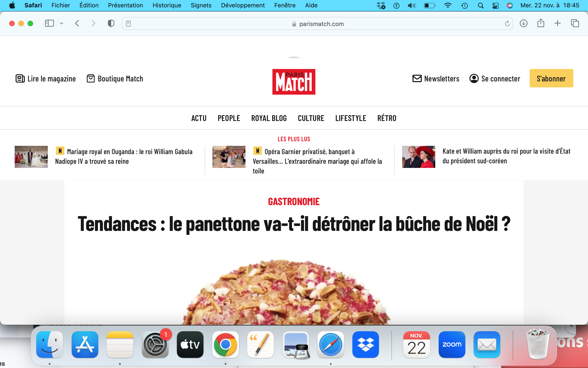The height and width of the screenshot is (368, 588).
Task: Select the RÉTRO navigation tab
Action: pos(387,118)
